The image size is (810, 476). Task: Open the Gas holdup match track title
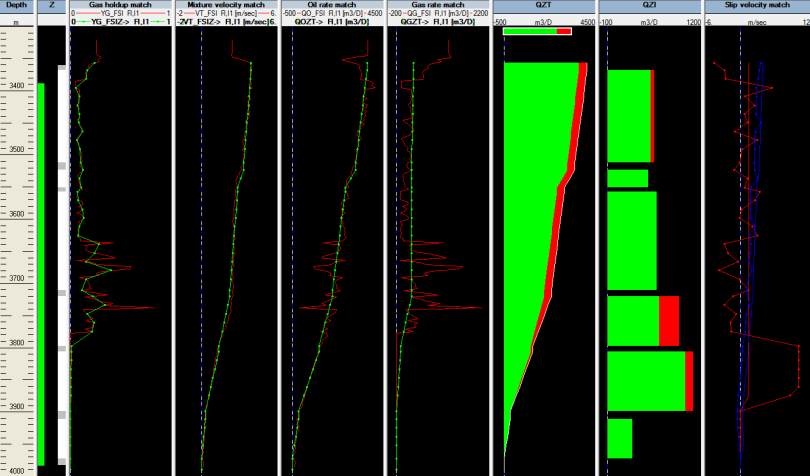click(120, 5)
